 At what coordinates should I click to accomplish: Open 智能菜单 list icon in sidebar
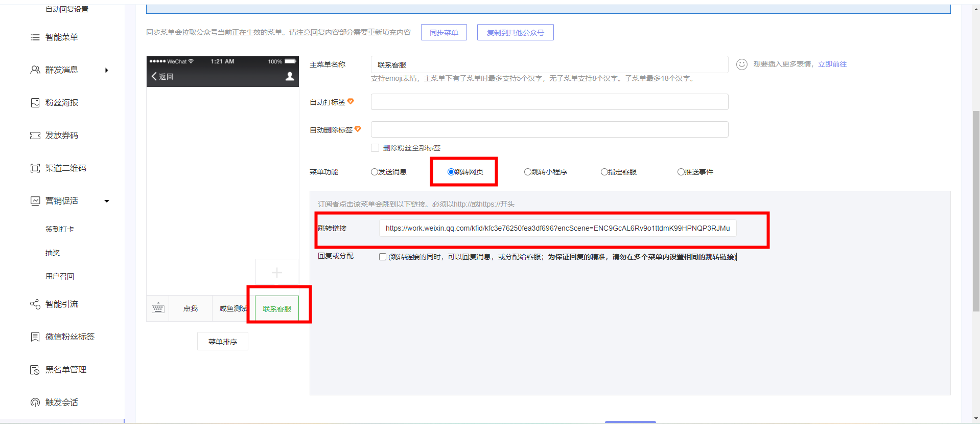click(35, 37)
